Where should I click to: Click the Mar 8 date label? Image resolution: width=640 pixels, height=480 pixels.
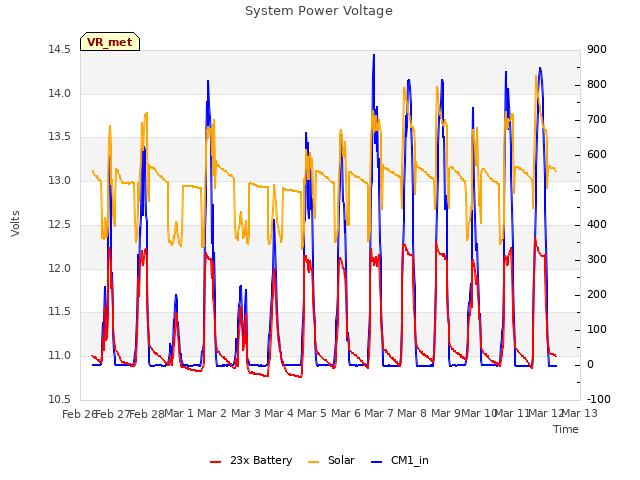coord(412,414)
